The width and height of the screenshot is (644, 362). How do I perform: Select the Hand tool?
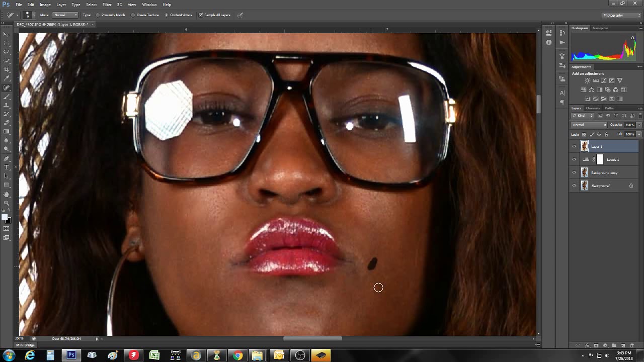click(7, 194)
